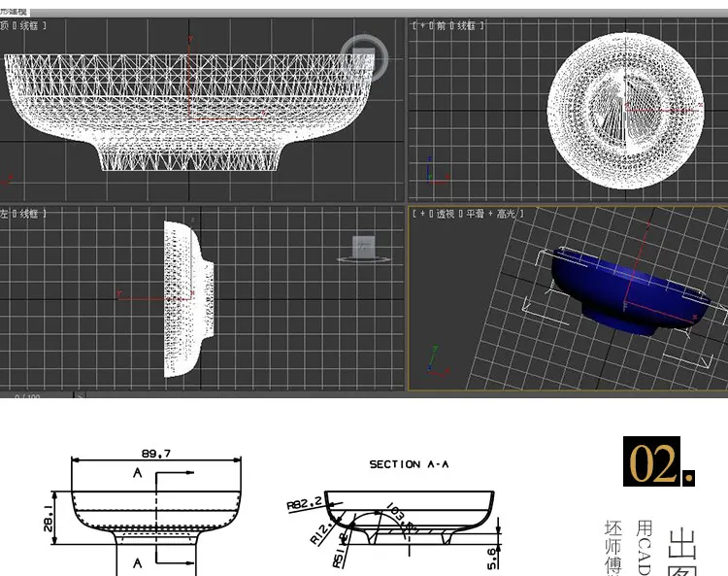
Task: Select the round wireframe bowl in front viewport
Action: [x=626, y=111]
